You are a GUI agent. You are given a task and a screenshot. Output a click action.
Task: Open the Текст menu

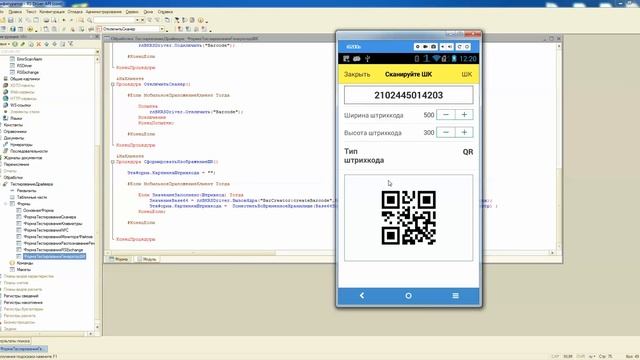click(x=31, y=12)
